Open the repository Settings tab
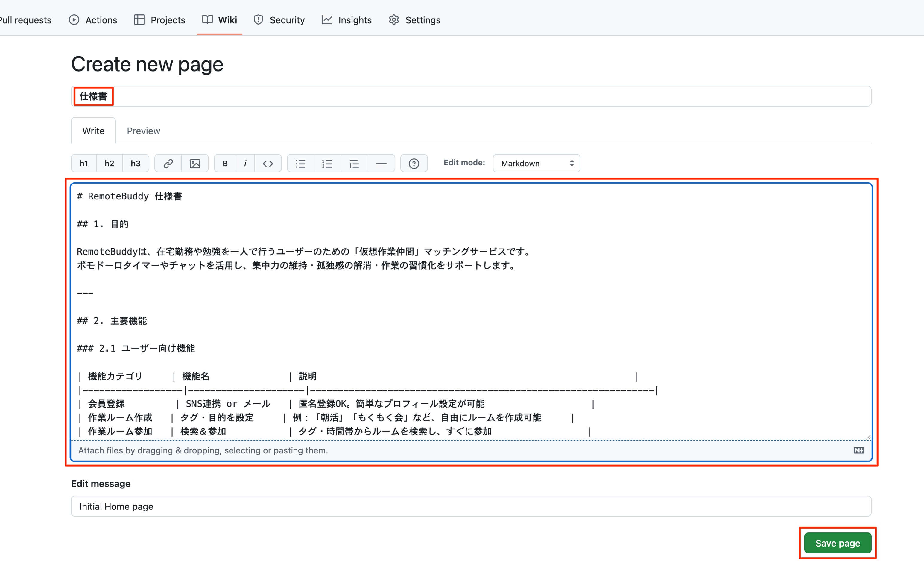Viewport: 924px width, 566px height. point(415,20)
